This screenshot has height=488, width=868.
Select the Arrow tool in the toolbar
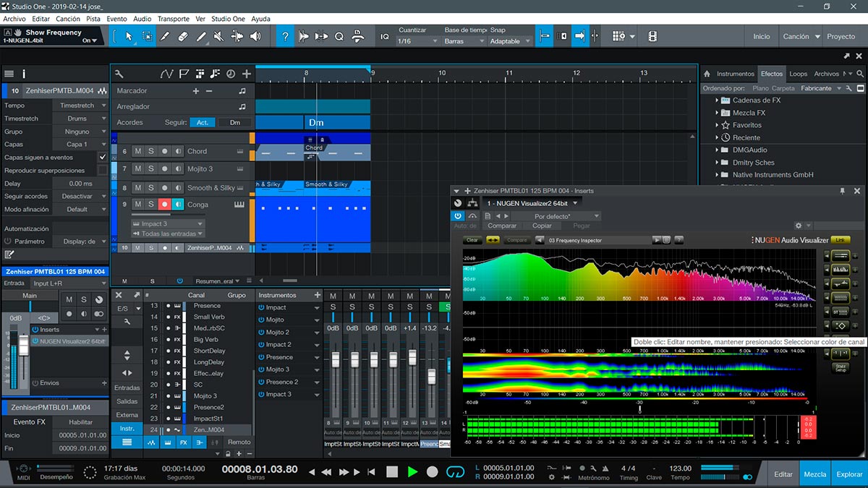[x=129, y=36]
